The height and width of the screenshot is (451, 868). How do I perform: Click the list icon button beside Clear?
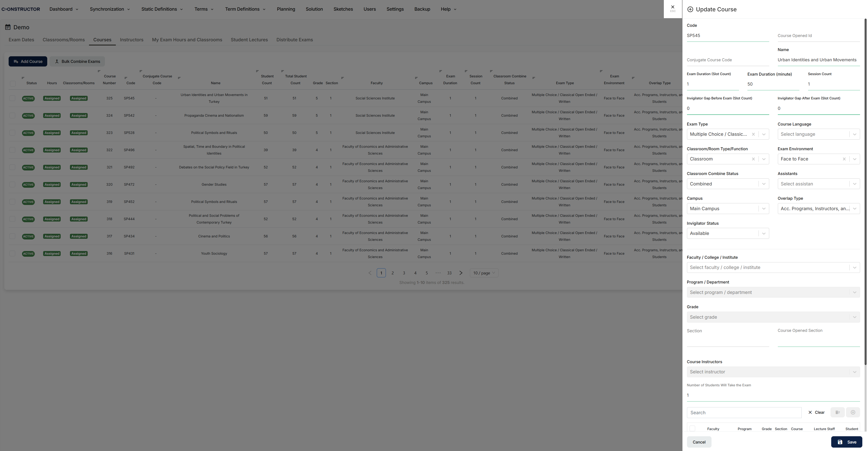click(838, 412)
